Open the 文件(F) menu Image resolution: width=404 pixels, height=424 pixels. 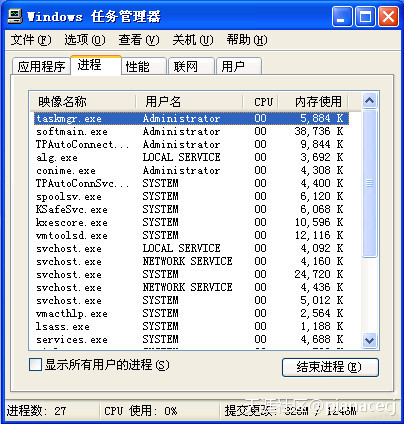click(x=31, y=40)
